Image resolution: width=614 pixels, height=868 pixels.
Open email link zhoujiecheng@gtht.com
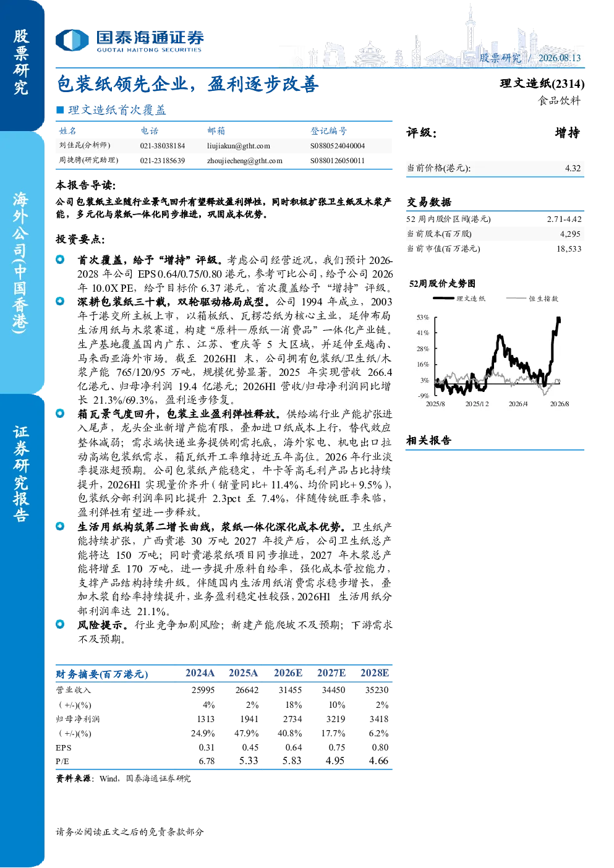pos(245,161)
